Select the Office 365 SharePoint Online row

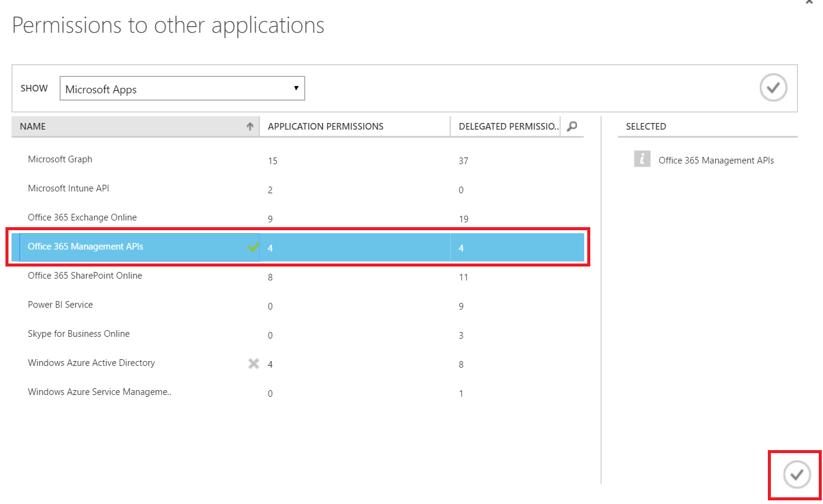[298, 276]
